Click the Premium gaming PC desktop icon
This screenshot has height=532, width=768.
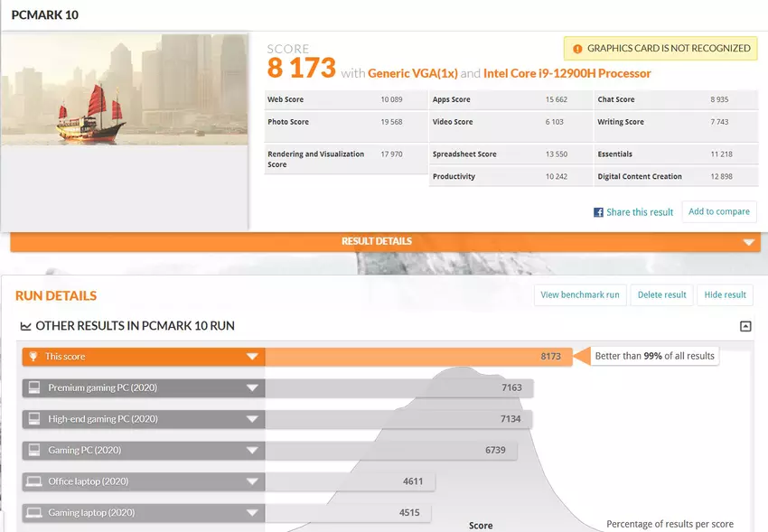point(33,388)
